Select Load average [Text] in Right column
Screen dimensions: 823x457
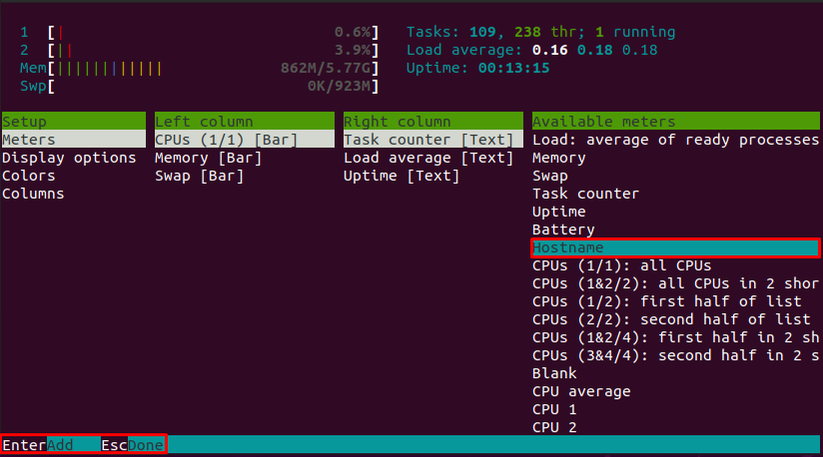[x=428, y=158]
